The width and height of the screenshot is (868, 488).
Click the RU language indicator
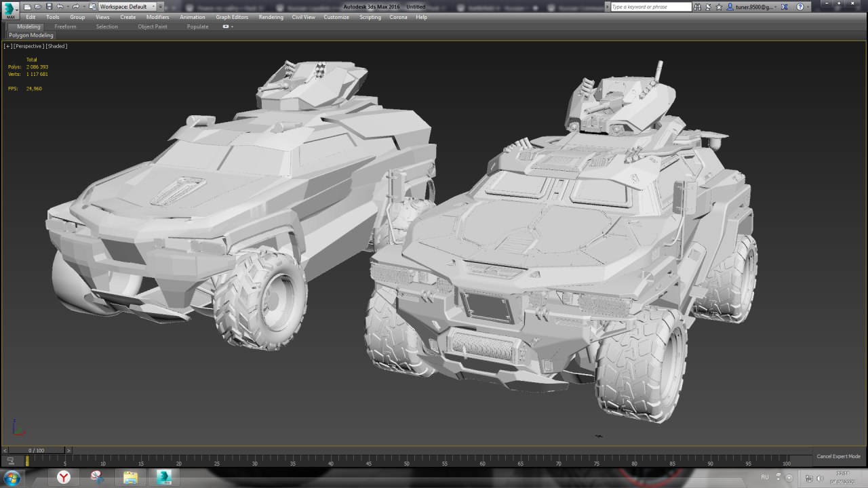[x=764, y=477]
